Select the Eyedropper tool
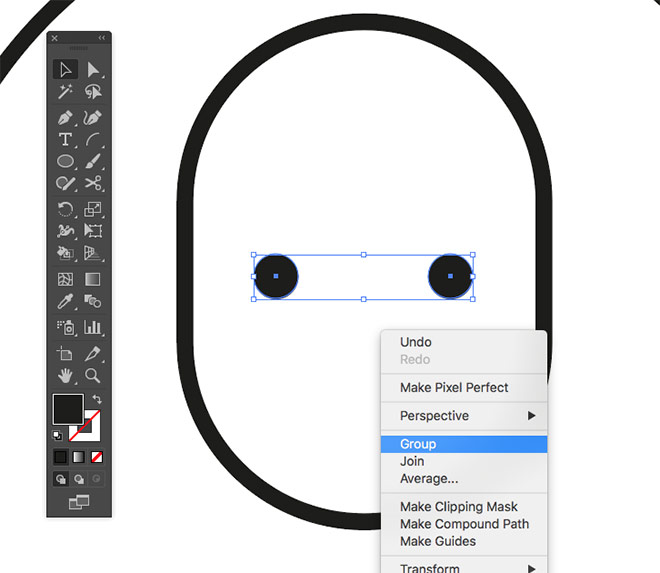The width and height of the screenshot is (660, 573). [x=65, y=301]
